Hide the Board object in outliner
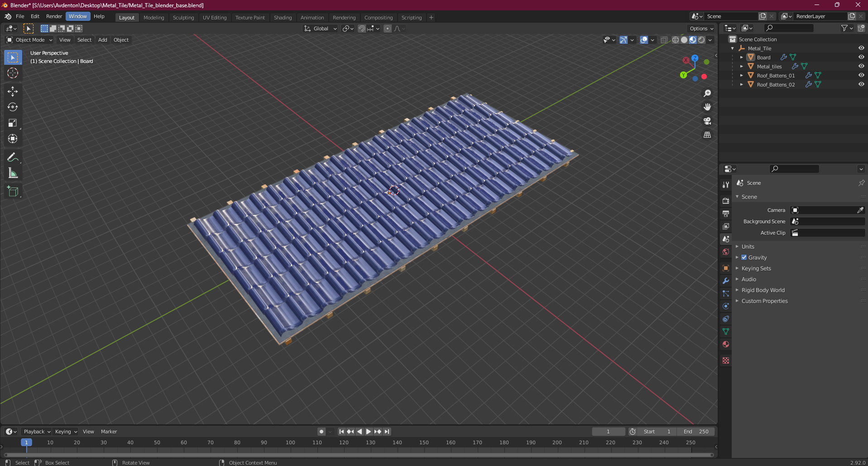 point(861,57)
